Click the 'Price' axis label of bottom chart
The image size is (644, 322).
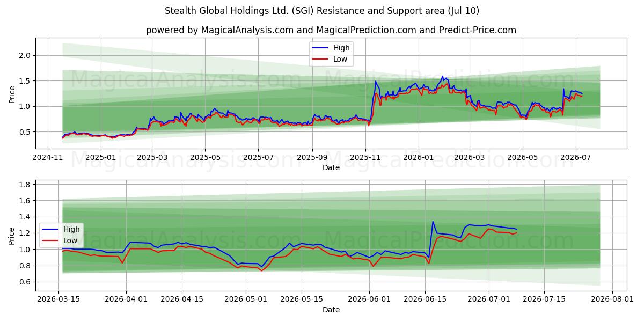12,236
